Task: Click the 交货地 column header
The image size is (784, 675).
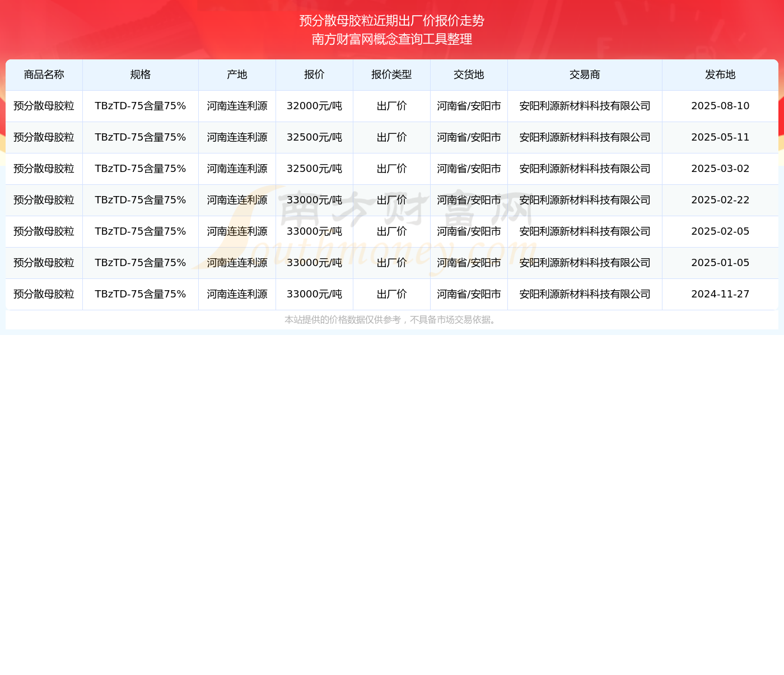Action: (469, 75)
